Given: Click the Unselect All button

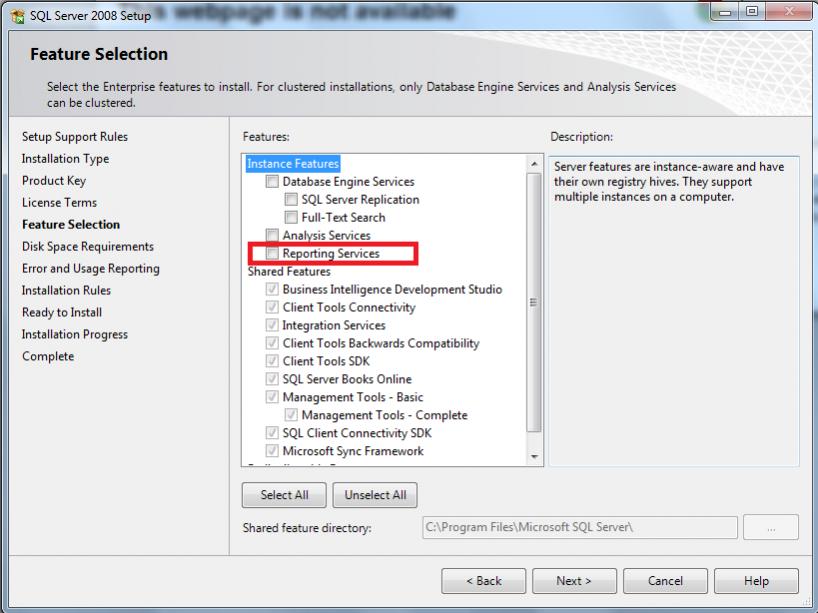Looking at the screenshot, I should tap(375, 495).
